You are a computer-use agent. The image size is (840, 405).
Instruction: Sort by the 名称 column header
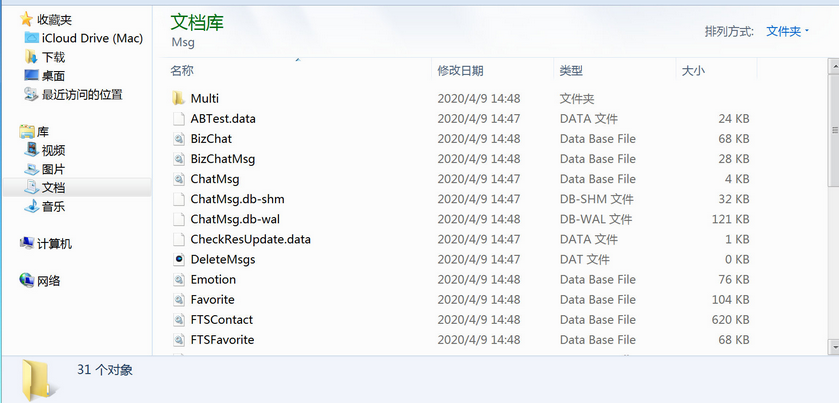[182, 70]
